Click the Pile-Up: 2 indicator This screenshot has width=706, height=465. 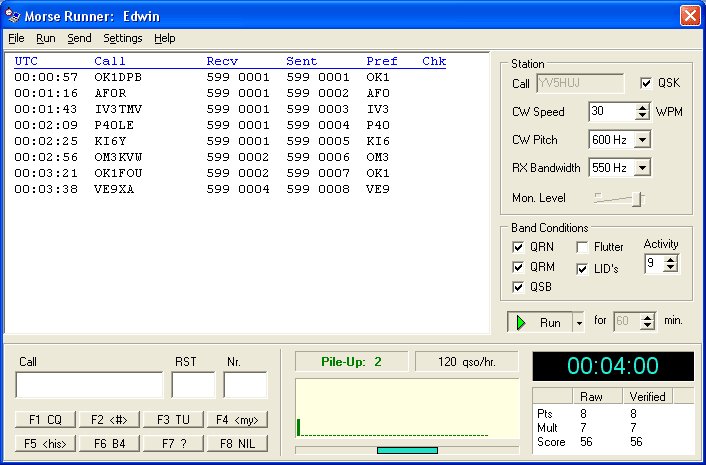pyautogui.click(x=352, y=361)
